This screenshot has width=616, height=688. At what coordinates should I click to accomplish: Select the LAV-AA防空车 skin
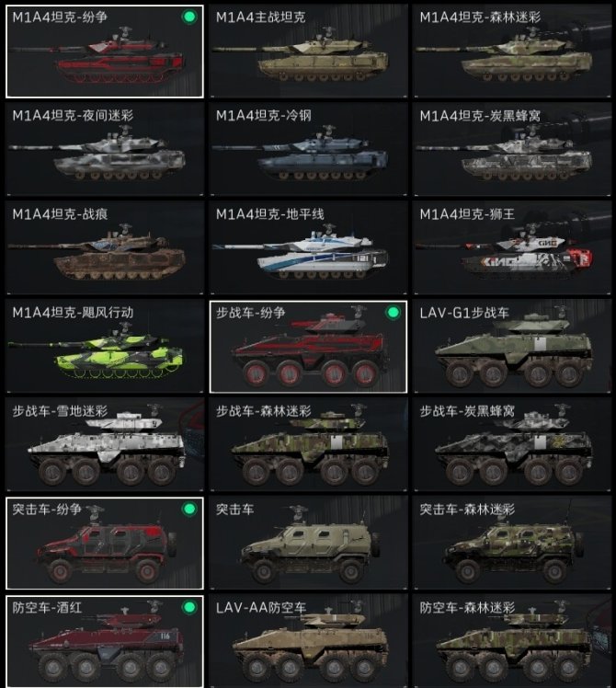pos(308,641)
